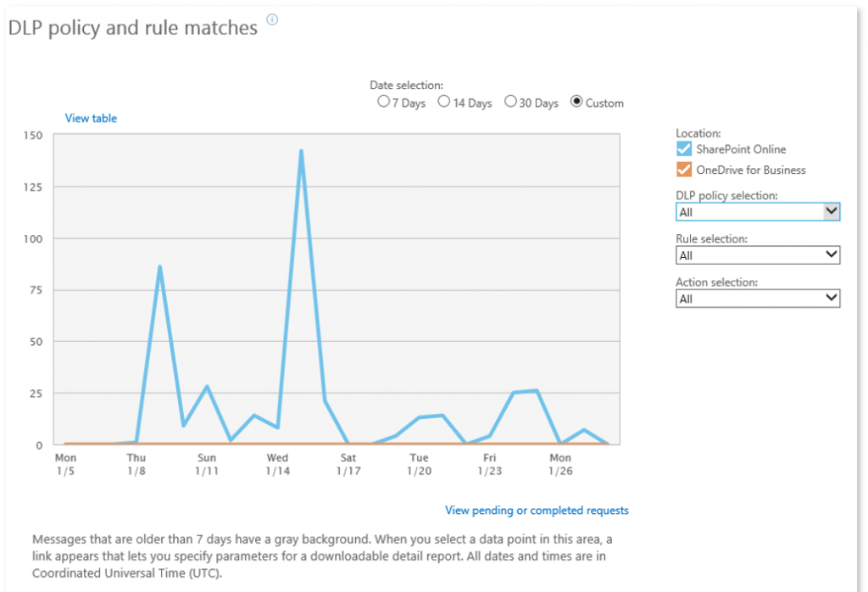Uncheck the SharePoint Online location checkbox
Screen dimensions: 868x592
click(x=684, y=148)
